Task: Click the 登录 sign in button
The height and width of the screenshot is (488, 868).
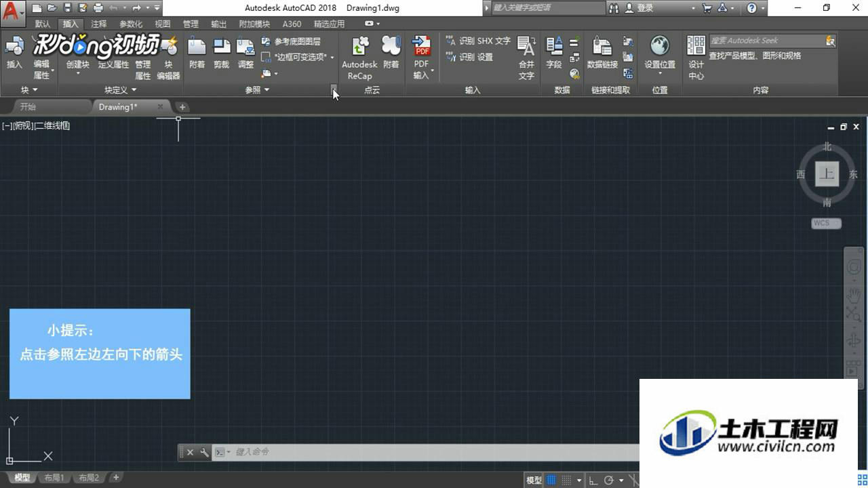Action: [x=639, y=8]
